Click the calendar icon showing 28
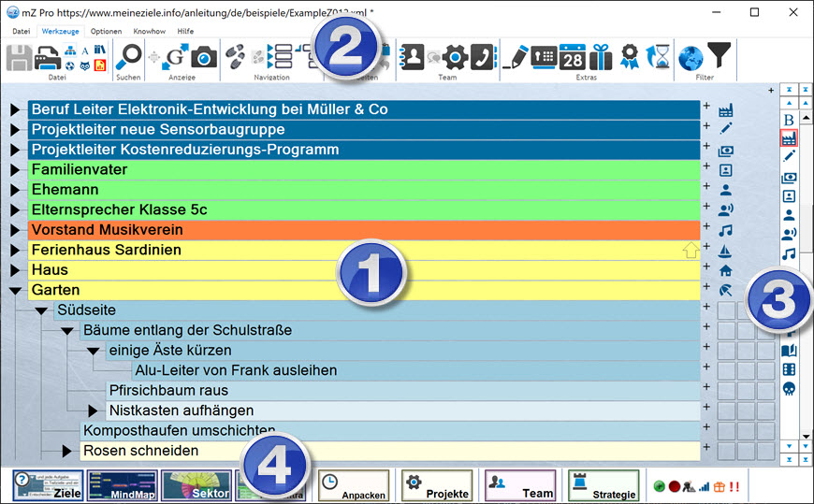This screenshot has height=504, width=814. (572, 57)
